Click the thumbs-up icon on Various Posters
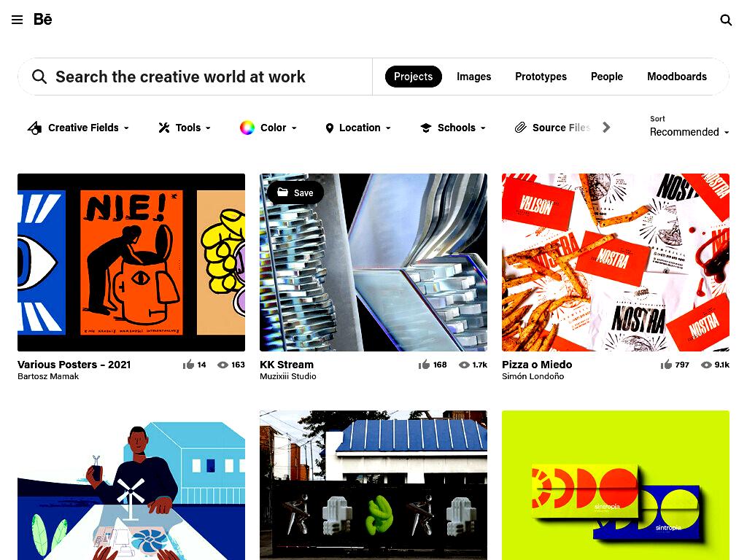747x560 pixels. (x=188, y=365)
